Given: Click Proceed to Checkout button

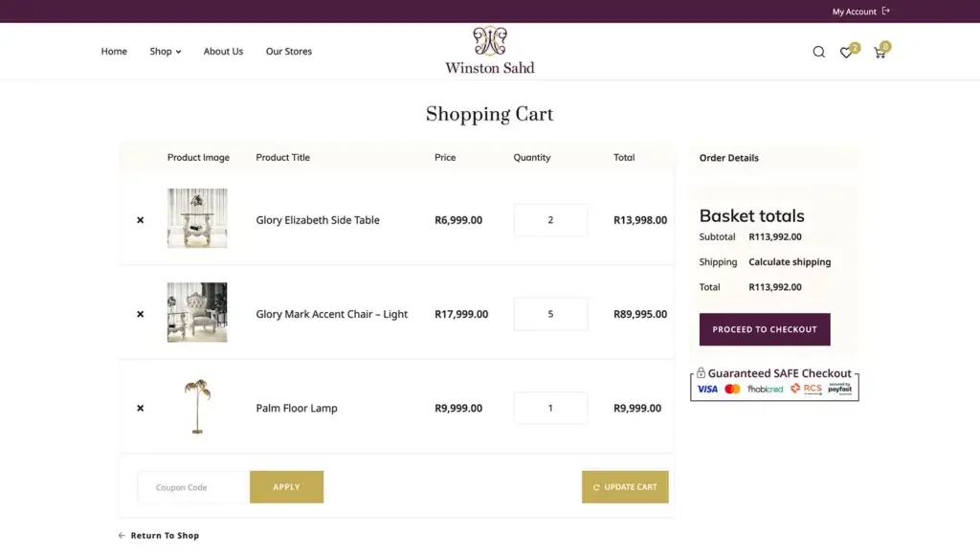Looking at the screenshot, I should [765, 329].
